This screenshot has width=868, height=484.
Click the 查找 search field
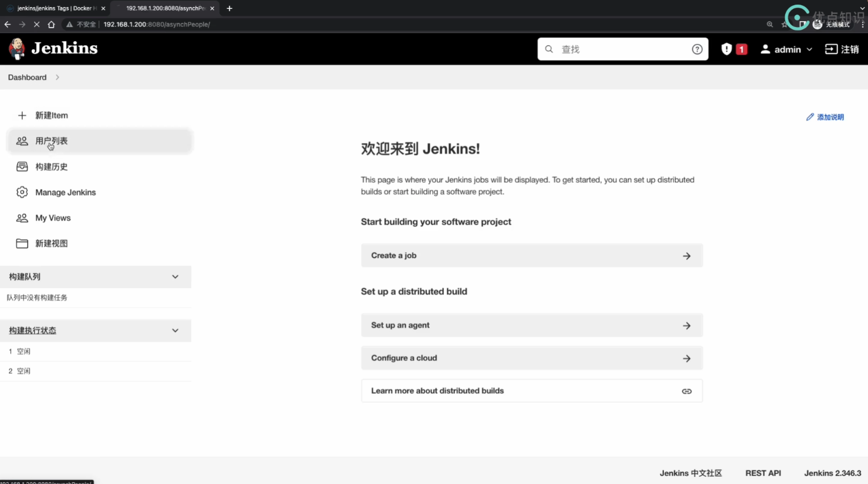(x=623, y=49)
